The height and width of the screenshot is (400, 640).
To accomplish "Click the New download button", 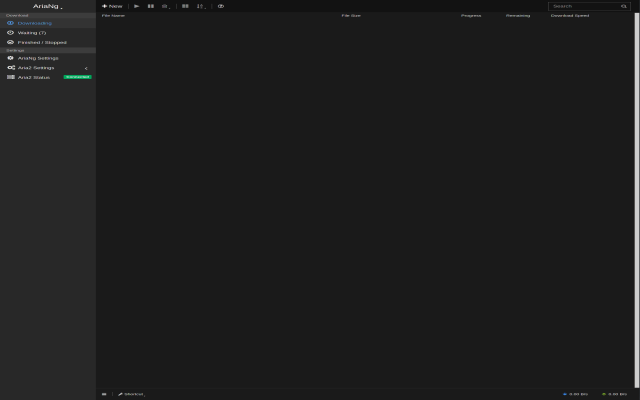I will coord(112,6).
